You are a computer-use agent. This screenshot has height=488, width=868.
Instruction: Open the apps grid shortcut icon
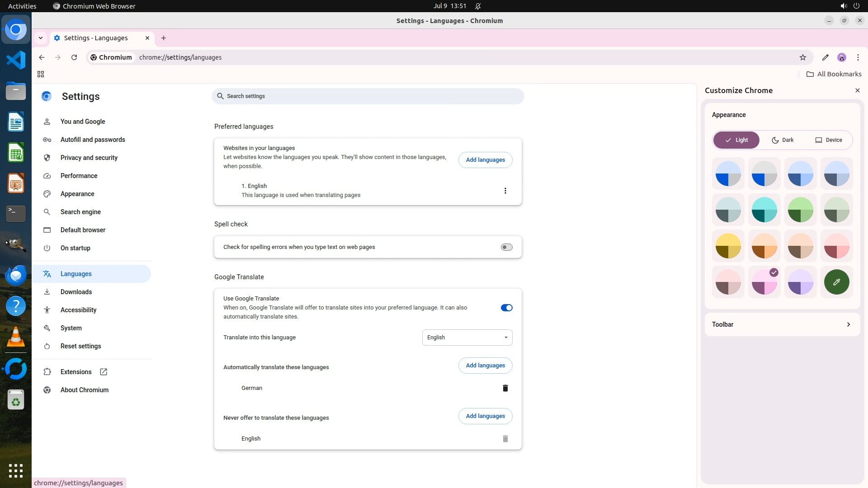41,74
